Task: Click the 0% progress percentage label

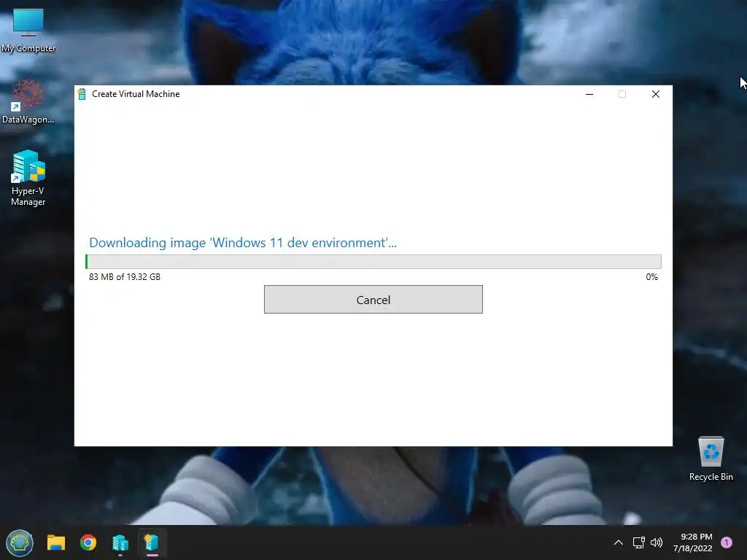Action: pyautogui.click(x=651, y=276)
